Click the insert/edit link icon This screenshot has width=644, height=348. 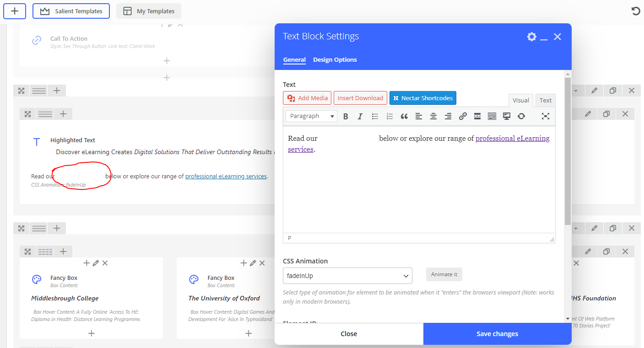click(463, 116)
